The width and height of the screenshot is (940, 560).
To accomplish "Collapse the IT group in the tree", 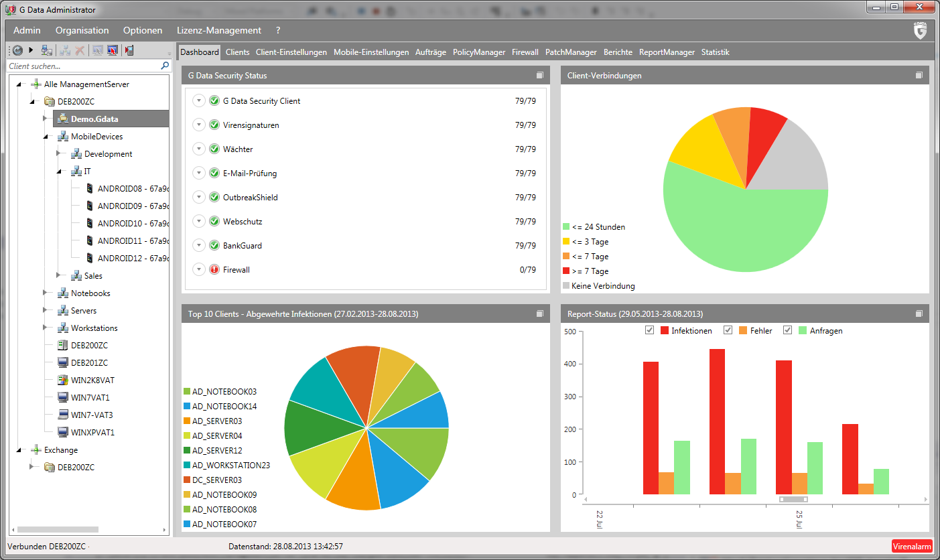I will 59,171.
